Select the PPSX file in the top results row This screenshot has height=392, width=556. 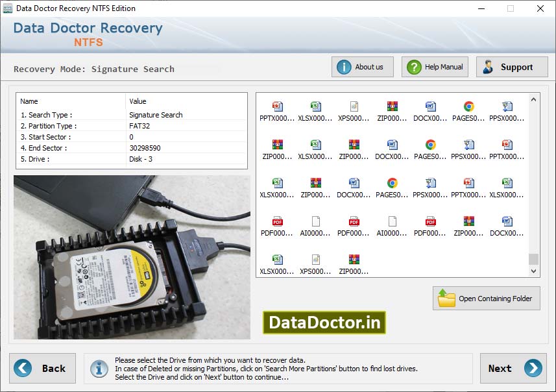point(507,112)
